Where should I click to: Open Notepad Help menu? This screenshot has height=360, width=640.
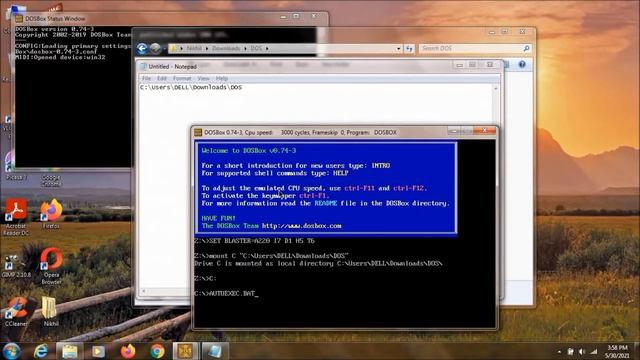pos(222,78)
